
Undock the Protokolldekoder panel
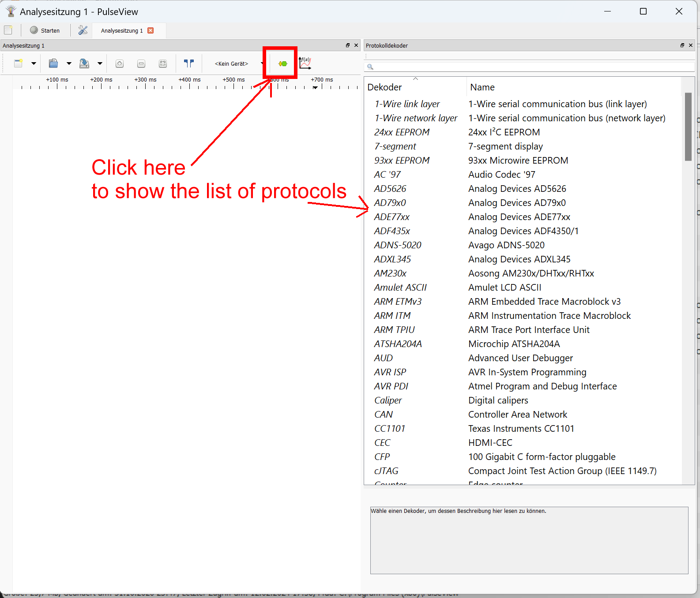[x=682, y=45]
